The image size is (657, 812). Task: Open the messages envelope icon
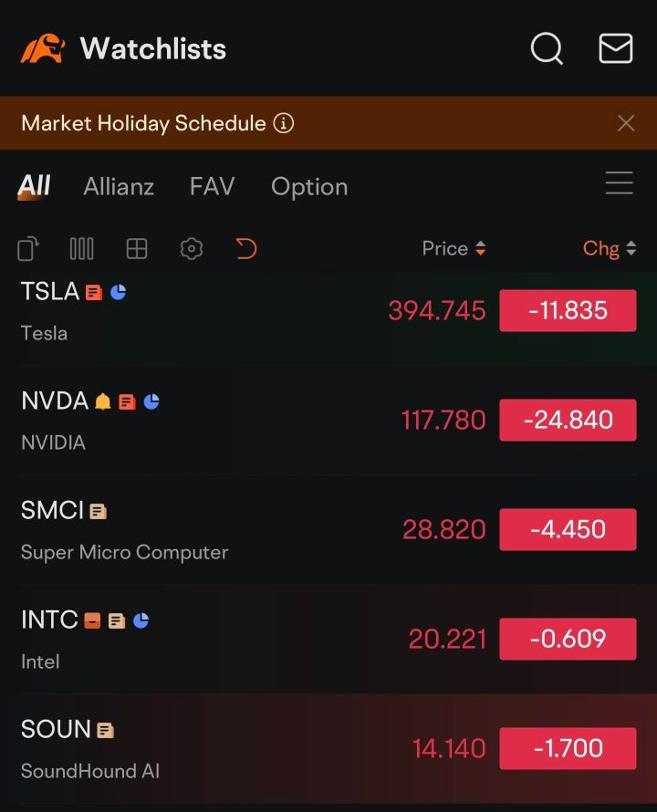click(x=616, y=48)
